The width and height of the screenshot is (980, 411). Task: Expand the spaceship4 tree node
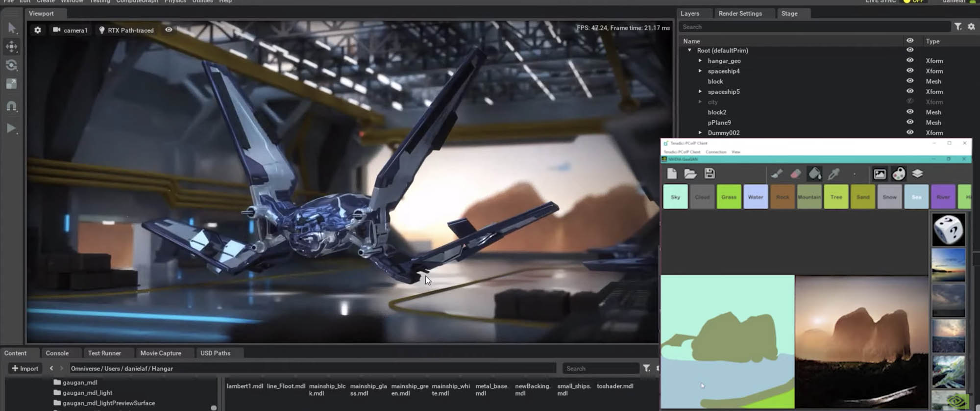700,71
